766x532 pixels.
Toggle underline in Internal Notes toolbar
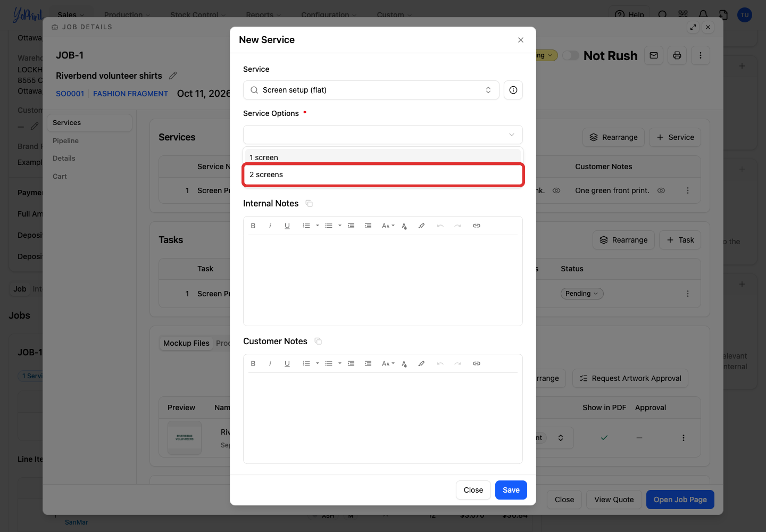(287, 226)
